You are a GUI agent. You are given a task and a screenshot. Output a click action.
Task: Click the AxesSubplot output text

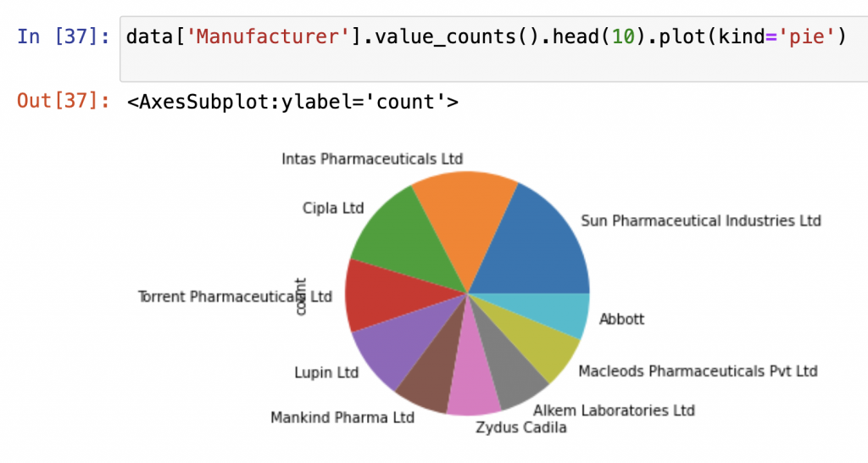pyautogui.click(x=292, y=103)
